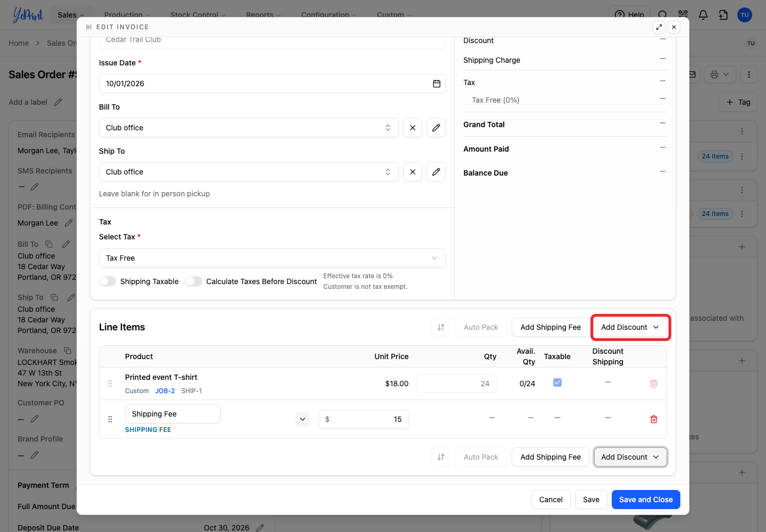The height and width of the screenshot is (532, 766).
Task: Copy the Bill To address icon
Action: (x=49, y=244)
